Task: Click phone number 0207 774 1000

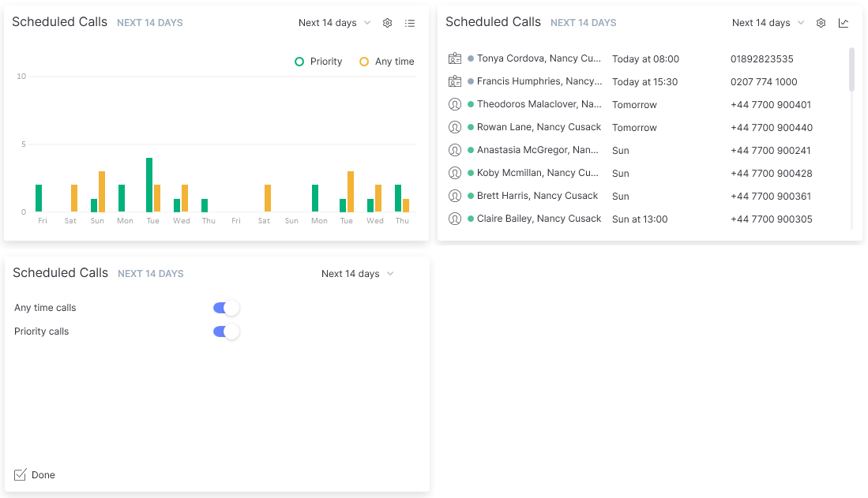Action: click(x=763, y=81)
